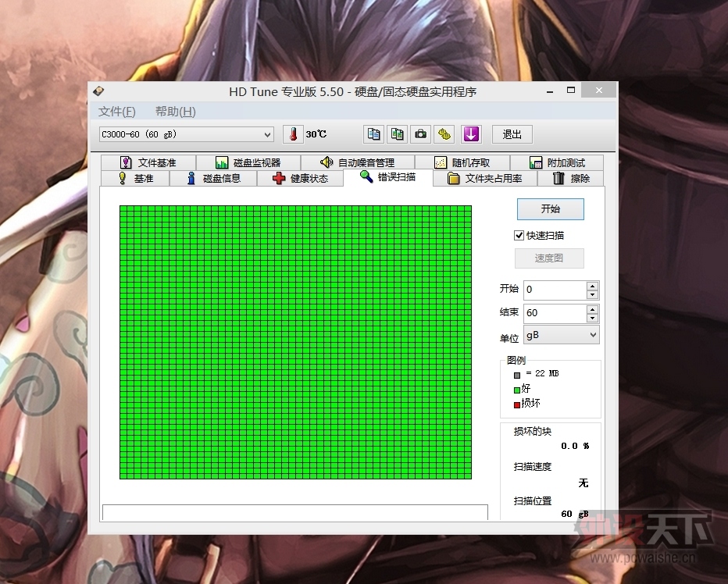
Task: Click the red 损坏 legend color square
Action: (516, 404)
